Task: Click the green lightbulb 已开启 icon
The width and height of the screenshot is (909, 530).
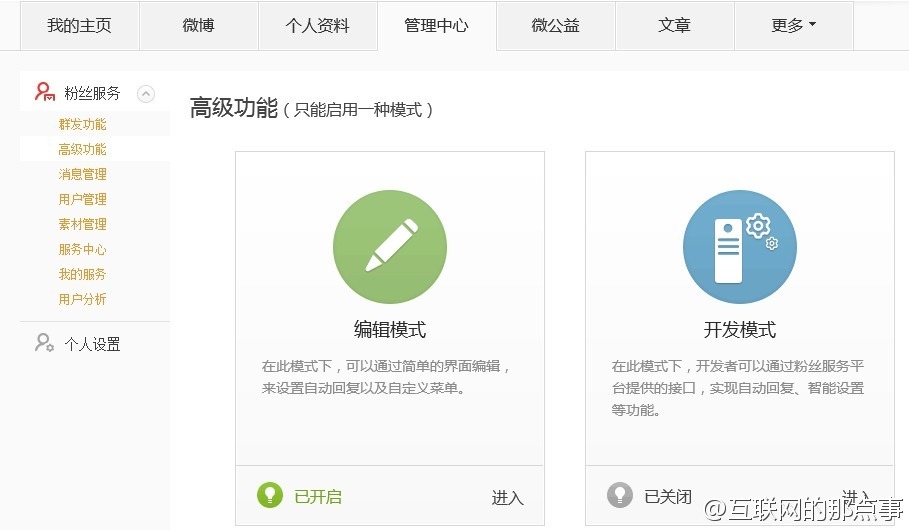Action: (x=269, y=495)
